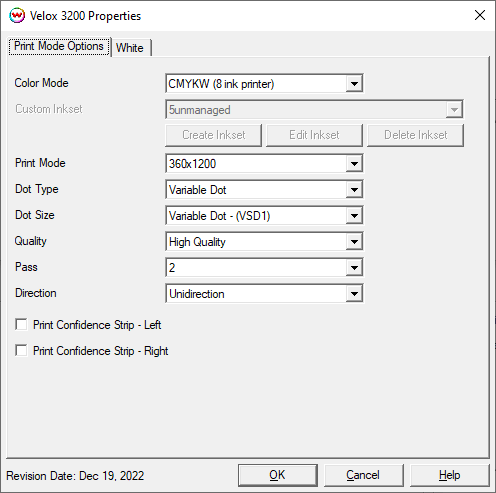Close the Velox 3200 Properties dialog

tap(480, 15)
